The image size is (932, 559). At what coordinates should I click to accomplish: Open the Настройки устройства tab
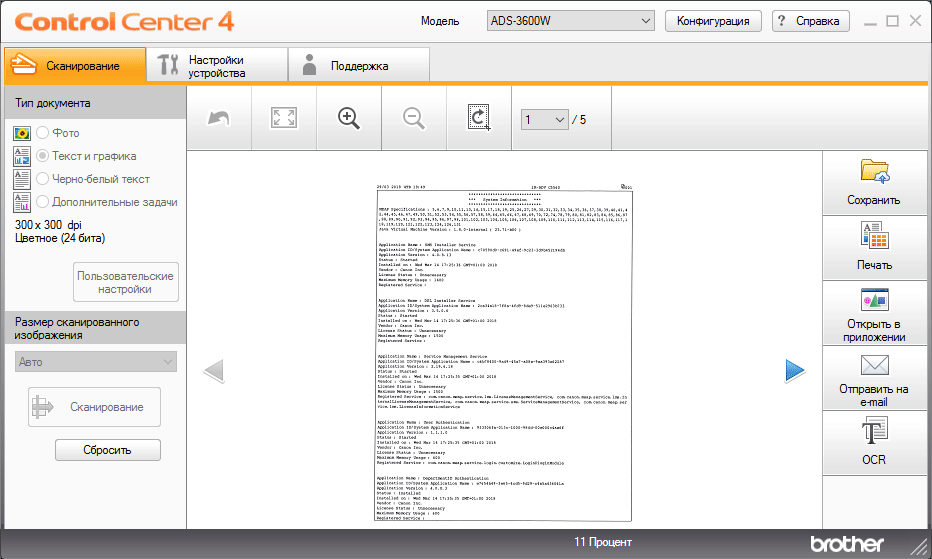(x=217, y=66)
